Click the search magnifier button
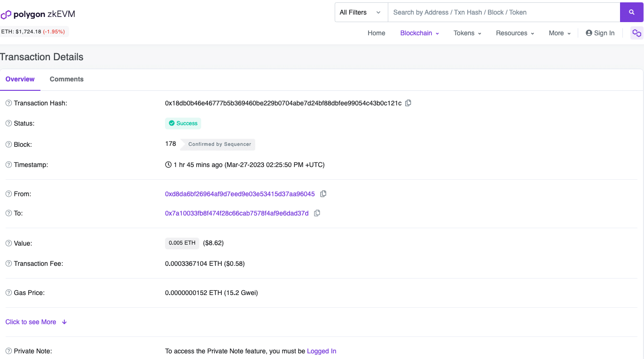 [x=631, y=12]
